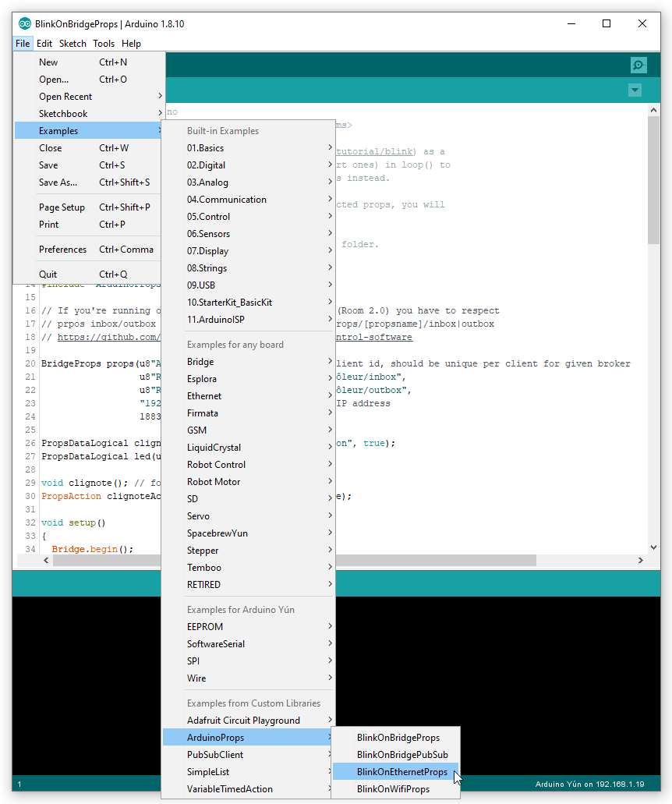
Task: Expand the Open Recent submenu
Action: click(x=89, y=97)
